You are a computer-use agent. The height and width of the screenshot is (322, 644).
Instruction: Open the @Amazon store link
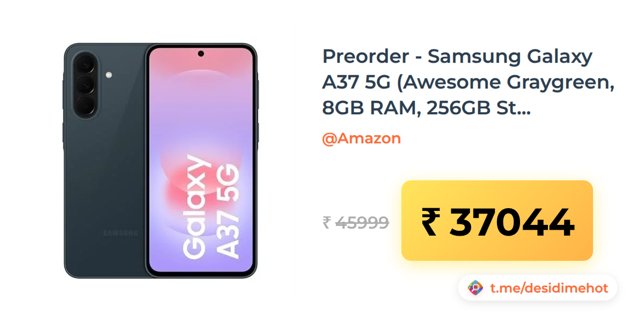click(x=361, y=138)
